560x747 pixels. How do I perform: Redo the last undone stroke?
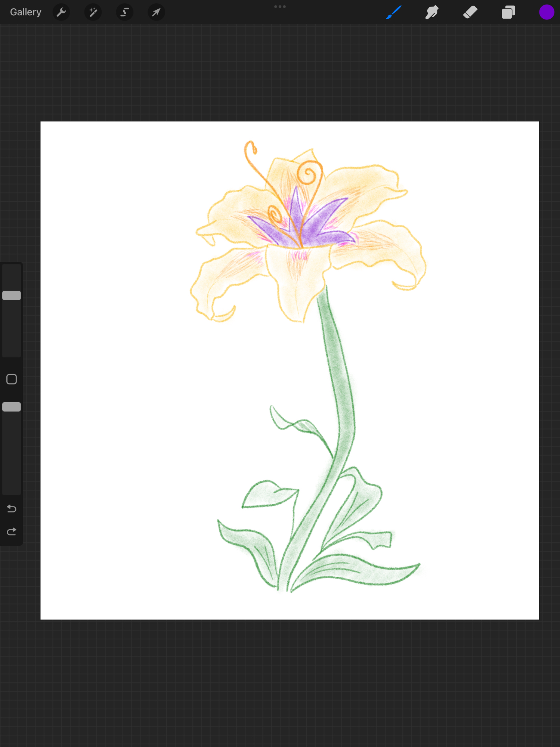pos(12,531)
